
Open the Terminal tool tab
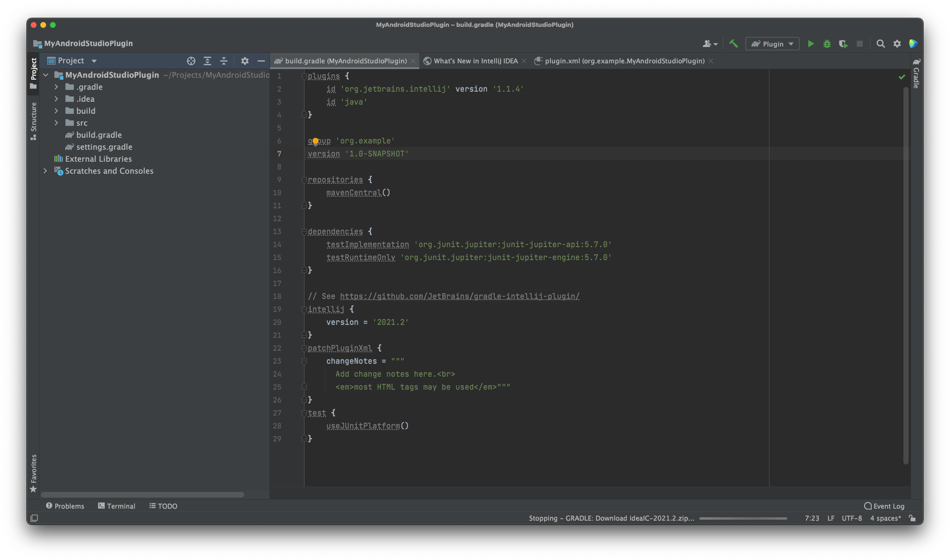click(x=117, y=506)
